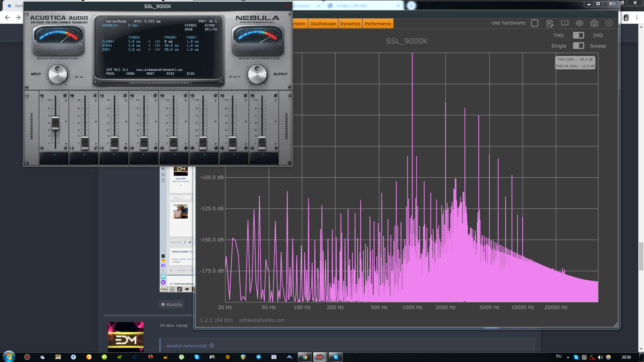Click the SAVE option in Nebula display
Screen dimensions: 644x362
tap(189, 29)
